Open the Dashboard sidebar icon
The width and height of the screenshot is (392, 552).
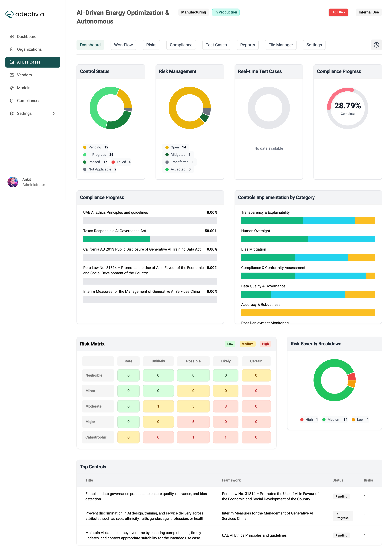12,36
